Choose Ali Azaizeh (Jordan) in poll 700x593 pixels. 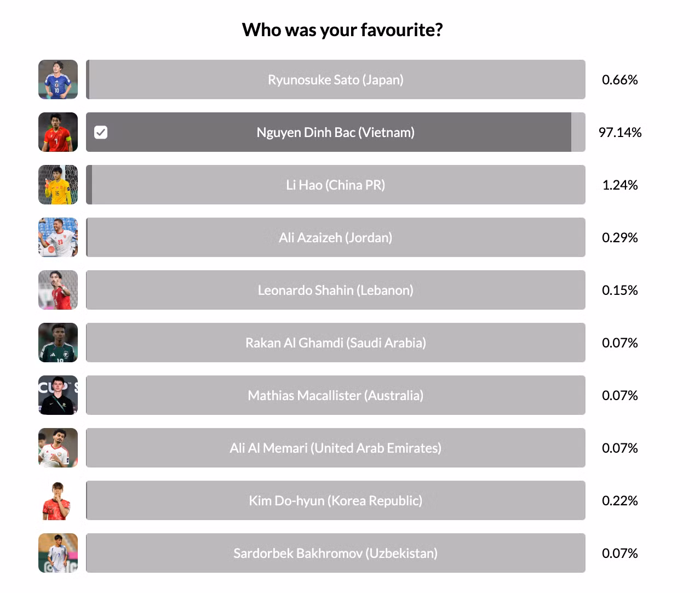[x=335, y=237]
